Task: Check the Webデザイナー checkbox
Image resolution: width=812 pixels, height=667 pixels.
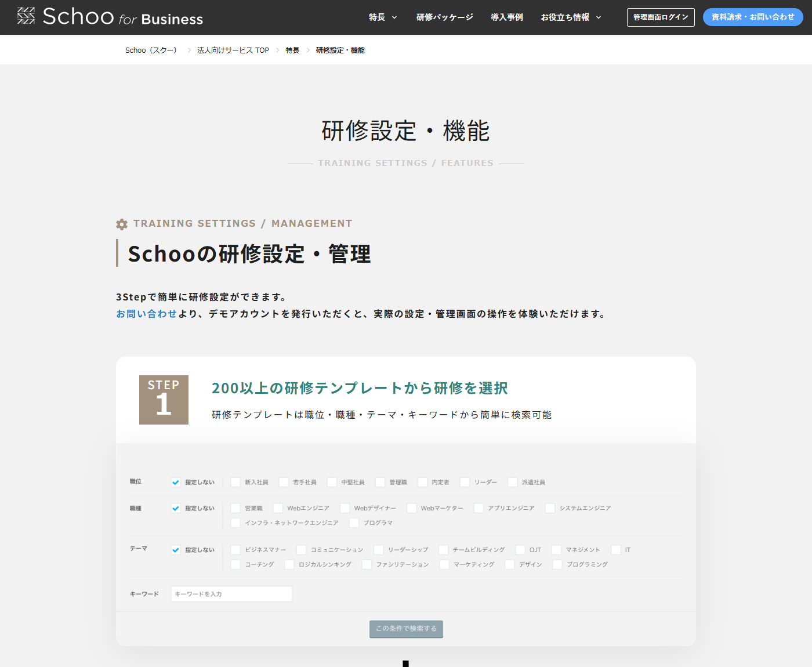Action: tap(345, 508)
